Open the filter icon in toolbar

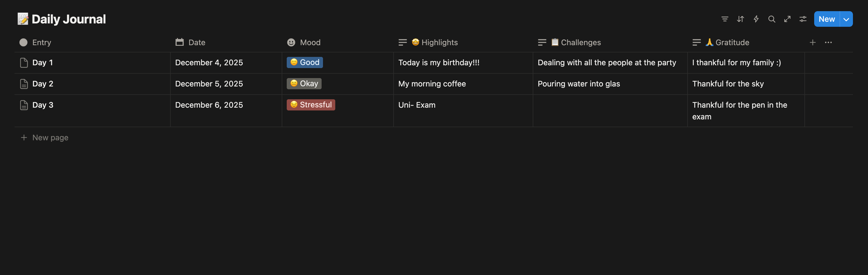724,19
